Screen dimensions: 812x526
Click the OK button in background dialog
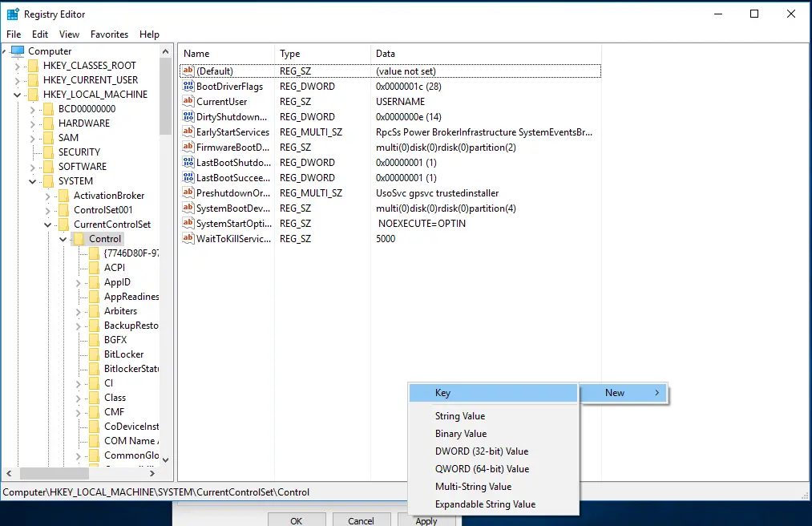(297, 520)
